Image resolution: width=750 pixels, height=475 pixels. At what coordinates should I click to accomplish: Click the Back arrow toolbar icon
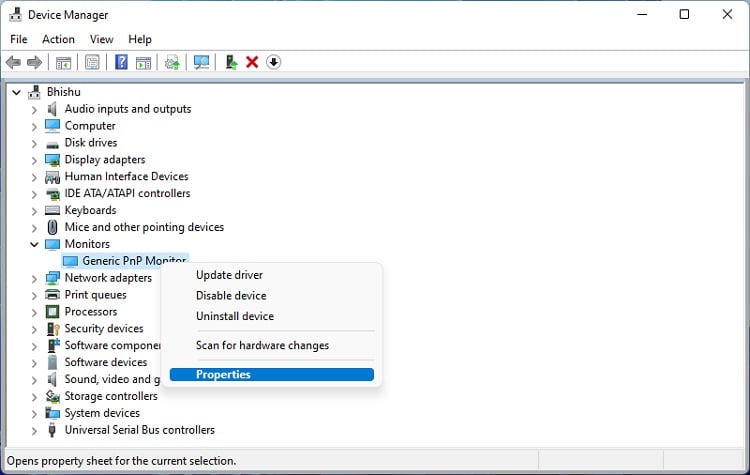click(x=13, y=62)
